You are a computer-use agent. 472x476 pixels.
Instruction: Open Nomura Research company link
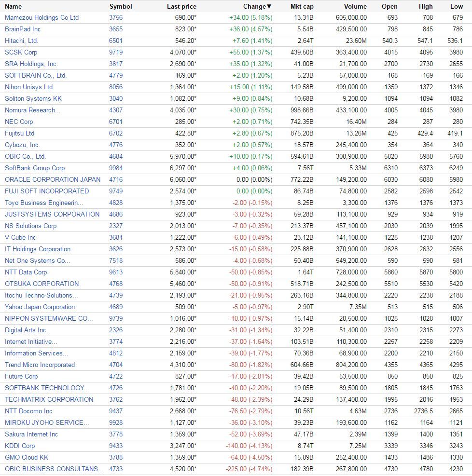[32, 110]
